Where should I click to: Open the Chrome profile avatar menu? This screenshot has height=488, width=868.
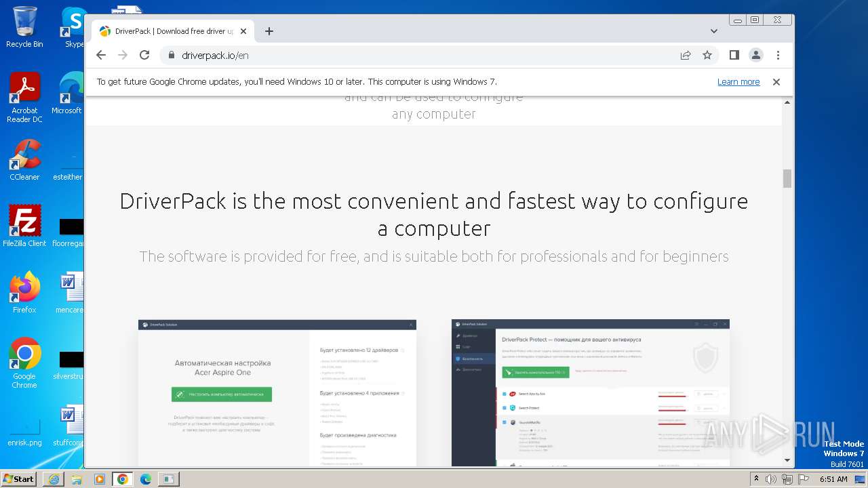pos(756,56)
